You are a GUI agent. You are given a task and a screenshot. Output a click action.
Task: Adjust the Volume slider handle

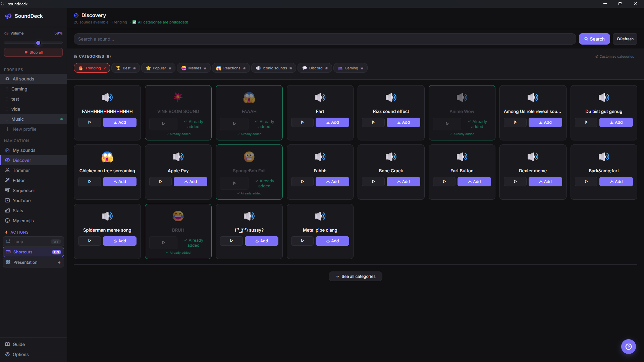point(38,43)
